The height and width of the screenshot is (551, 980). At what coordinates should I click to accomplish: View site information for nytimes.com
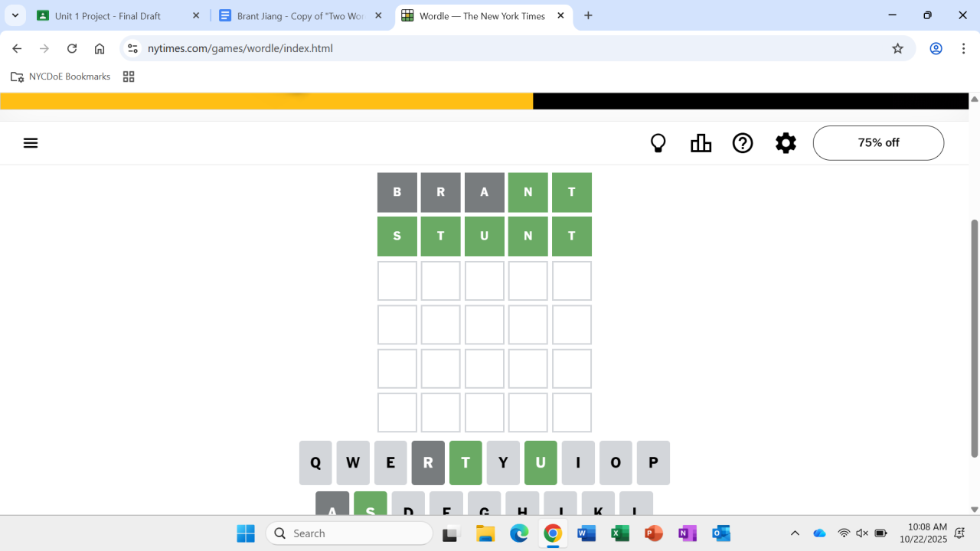[x=132, y=48]
